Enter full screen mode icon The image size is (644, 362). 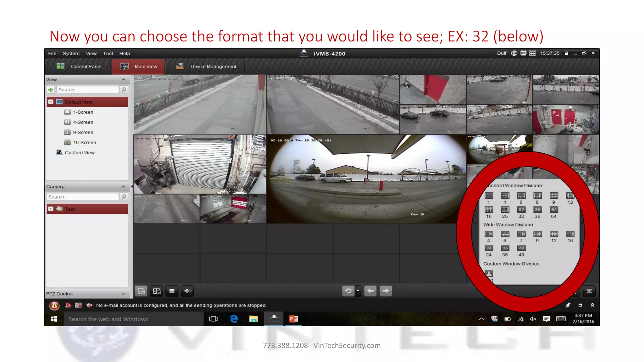589,291
